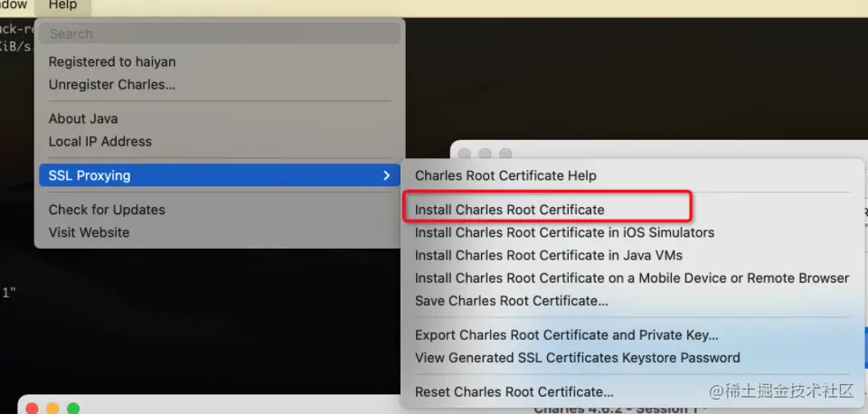Install Charles Root Certificate in iOS Simulators
The image size is (868, 414).
(632, 232)
